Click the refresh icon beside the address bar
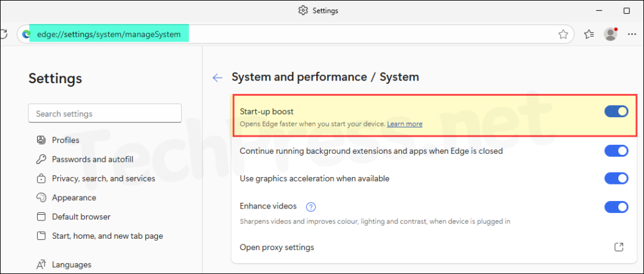Viewport: 644px width, 274px height. [x=3, y=34]
